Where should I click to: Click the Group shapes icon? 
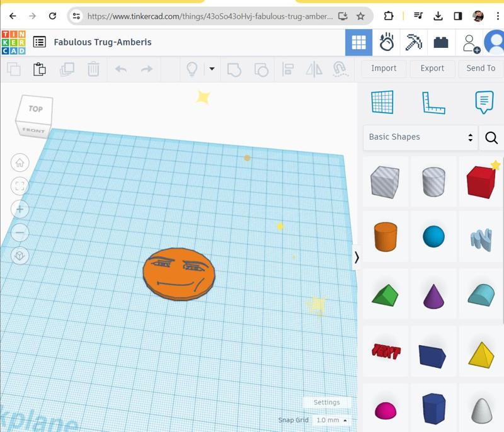234,69
